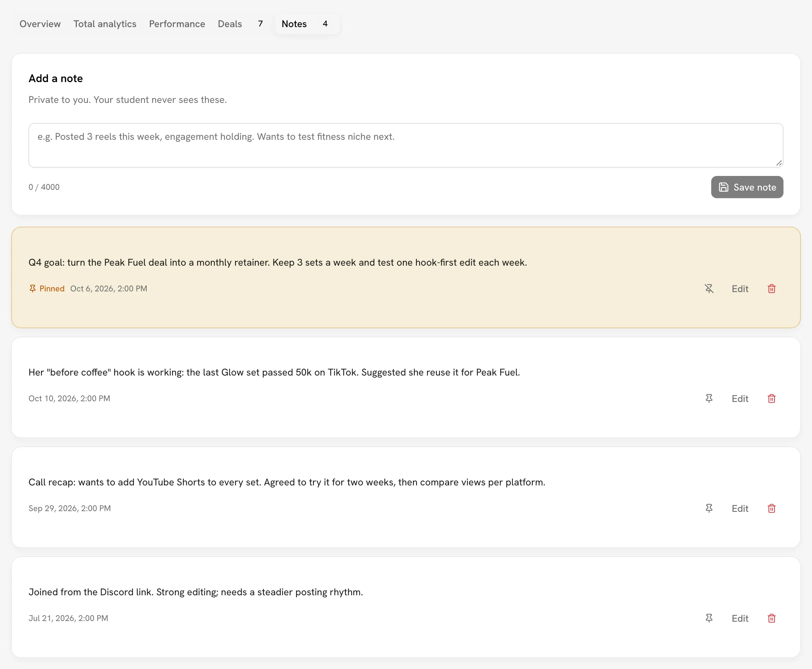Switch to the Total analytics tab
This screenshot has width=812, height=669.
coord(105,24)
